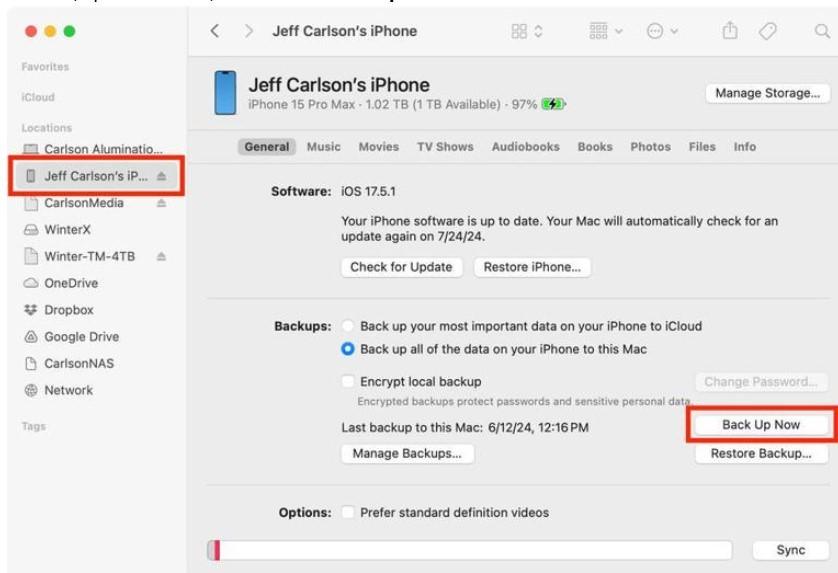
Task: Click the Finder back arrow
Action: 215,31
